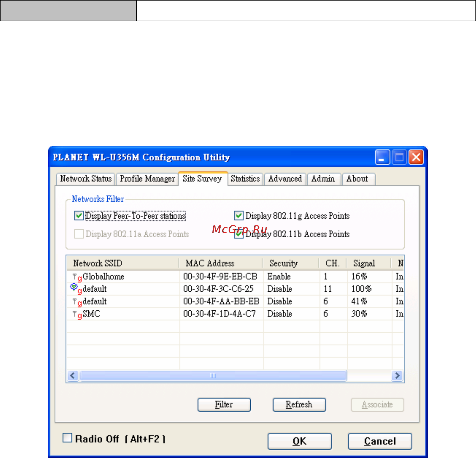Image resolution: width=476 pixels, height=458 pixels.
Task: Enable the Radio Off checkbox
Action: point(67,438)
